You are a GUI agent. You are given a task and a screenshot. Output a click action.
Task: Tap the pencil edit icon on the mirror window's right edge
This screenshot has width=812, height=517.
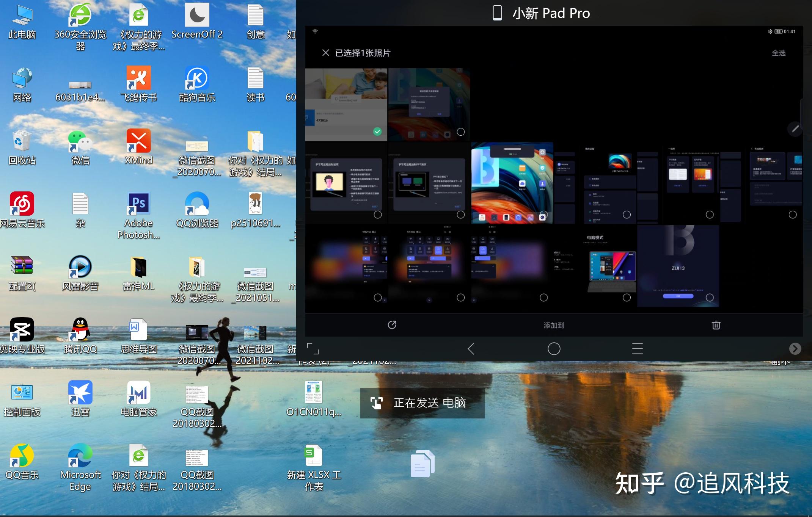tap(795, 129)
